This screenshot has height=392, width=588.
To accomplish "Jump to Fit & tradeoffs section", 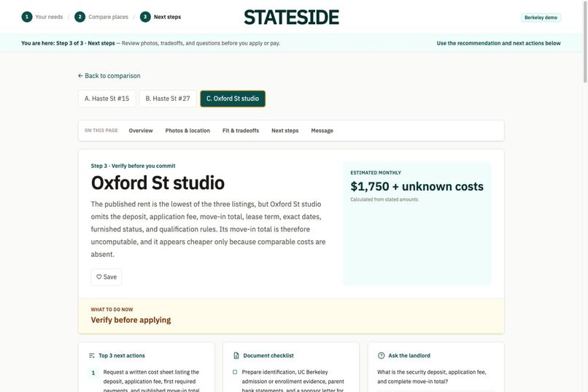I will point(241,131).
